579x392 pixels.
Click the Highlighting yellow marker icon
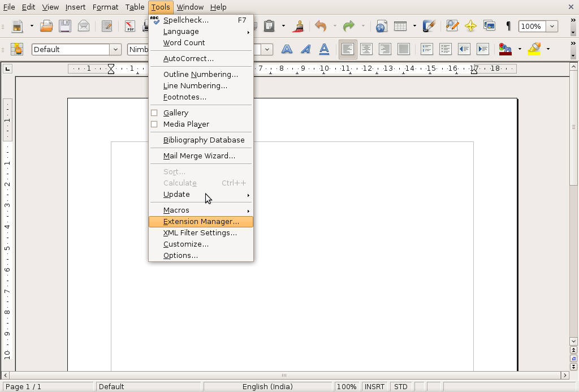click(534, 49)
